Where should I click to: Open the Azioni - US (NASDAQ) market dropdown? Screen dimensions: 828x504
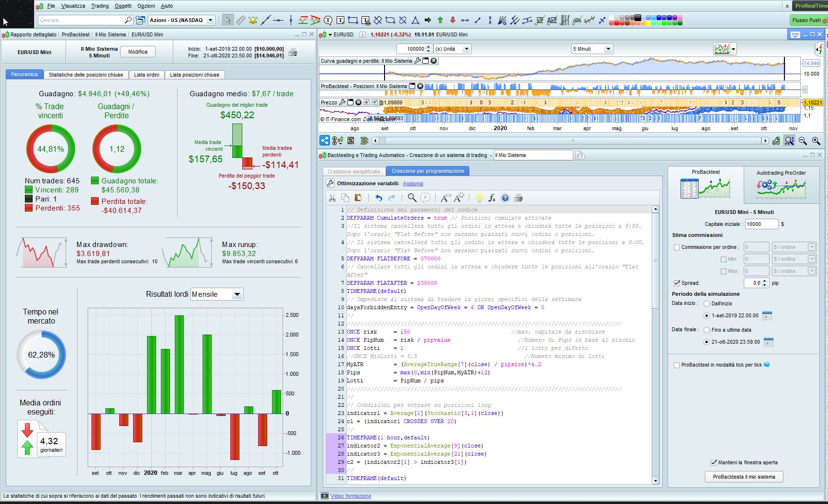pyautogui.click(x=210, y=20)
